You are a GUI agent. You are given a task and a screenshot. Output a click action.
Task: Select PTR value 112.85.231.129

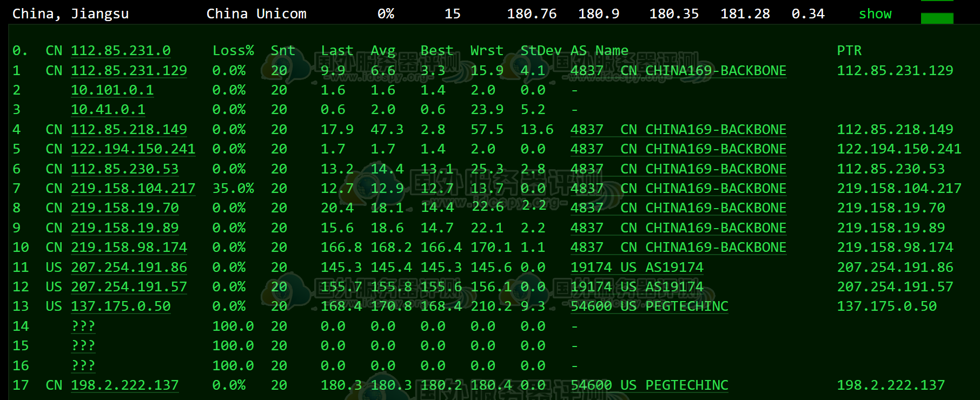pyautogui.click(x=895, y=71)
